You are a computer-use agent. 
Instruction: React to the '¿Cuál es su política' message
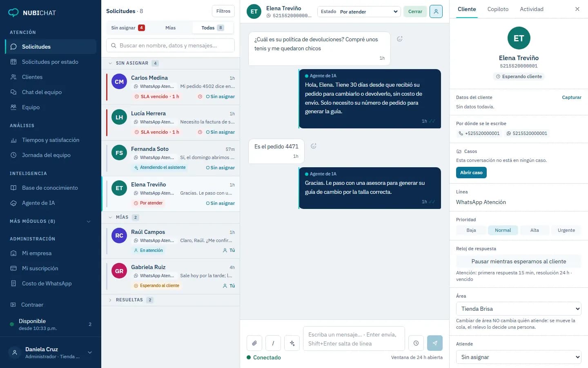400,39
